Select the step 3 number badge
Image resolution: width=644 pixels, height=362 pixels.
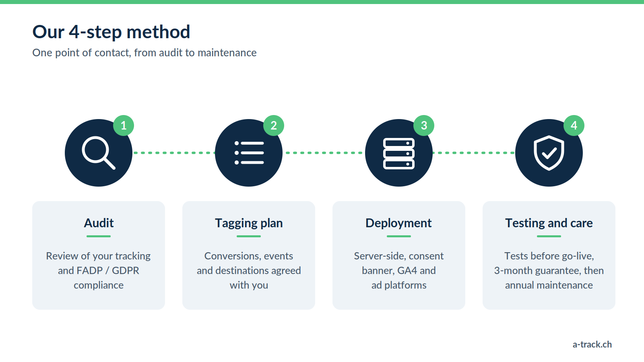tap(424, 125)
